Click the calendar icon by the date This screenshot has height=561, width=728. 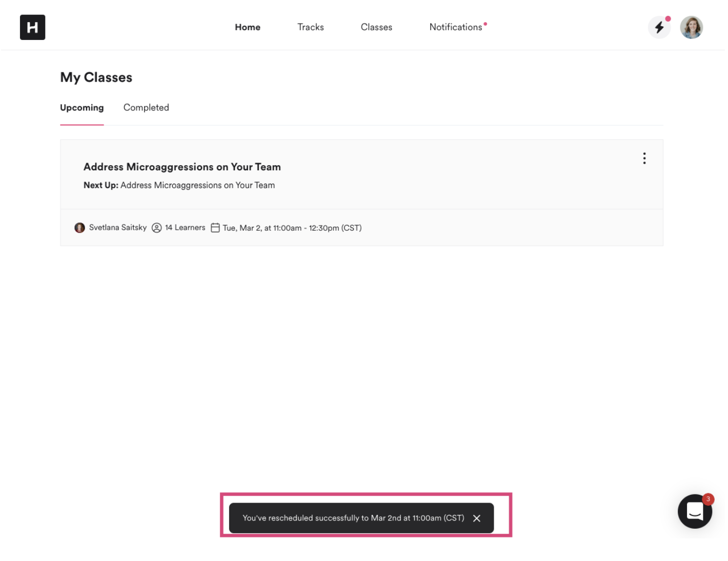coord(215,228)
